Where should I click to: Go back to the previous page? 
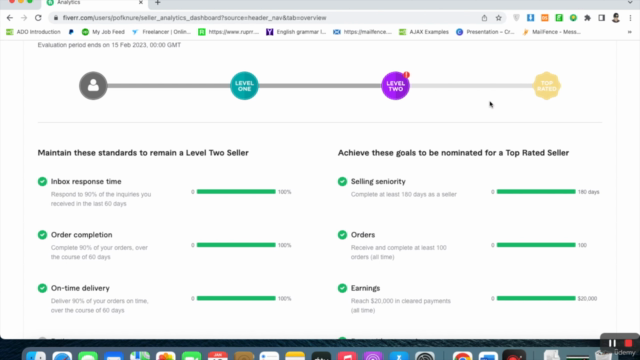tap(10, 18)
